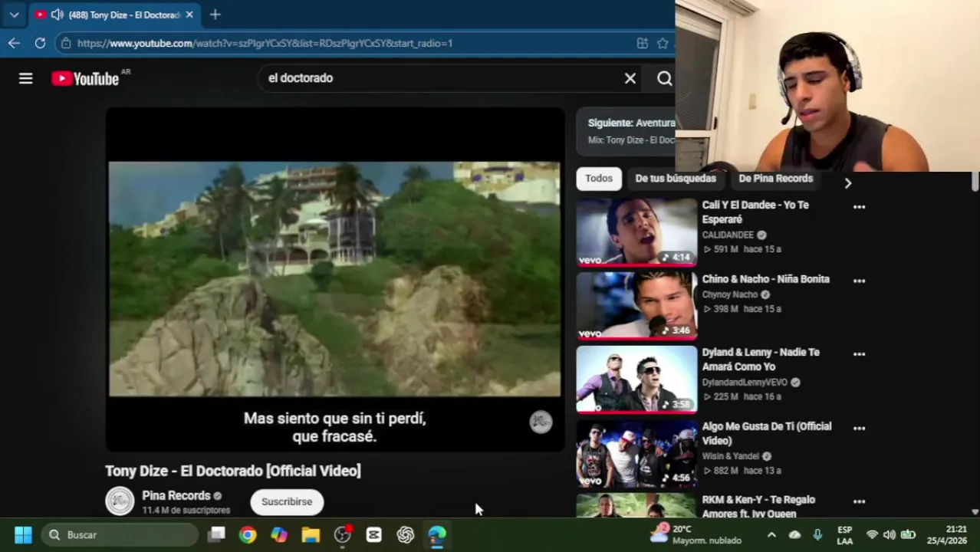Open options menu for Algo Me Gusta De Ti
Viewport: 980px width, 552px height.
tap(859, 428)
